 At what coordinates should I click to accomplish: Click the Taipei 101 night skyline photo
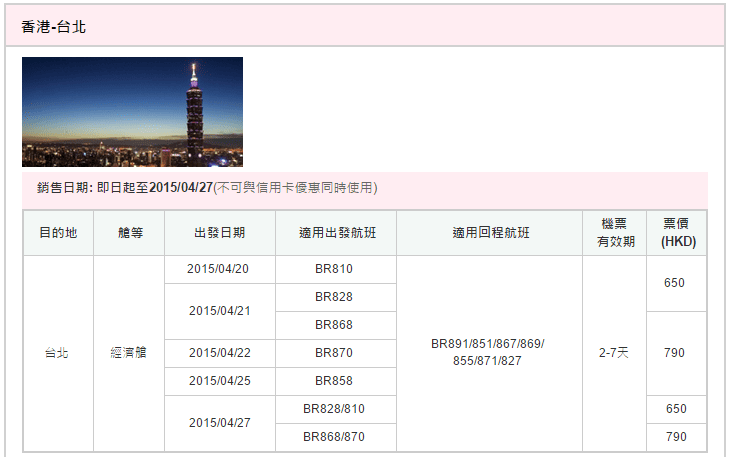point(132,111)
